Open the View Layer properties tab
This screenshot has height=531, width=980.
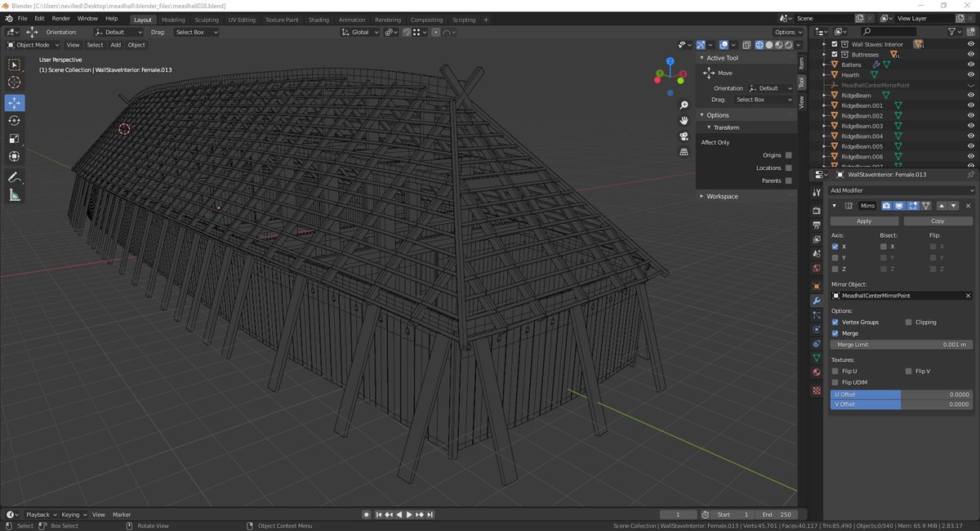click(x=816, y=239)
